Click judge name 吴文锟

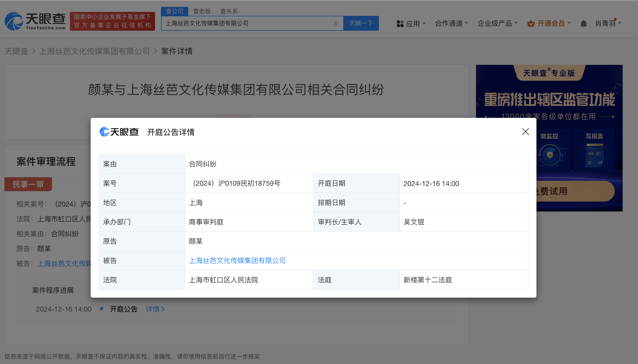pos(414,222)
